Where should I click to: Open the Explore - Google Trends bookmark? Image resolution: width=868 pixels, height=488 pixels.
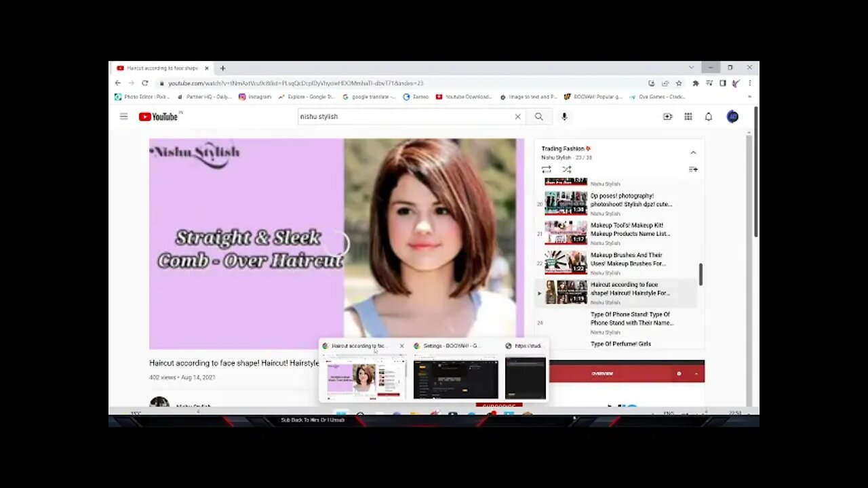pyautogui.click(x=307, y=97)
